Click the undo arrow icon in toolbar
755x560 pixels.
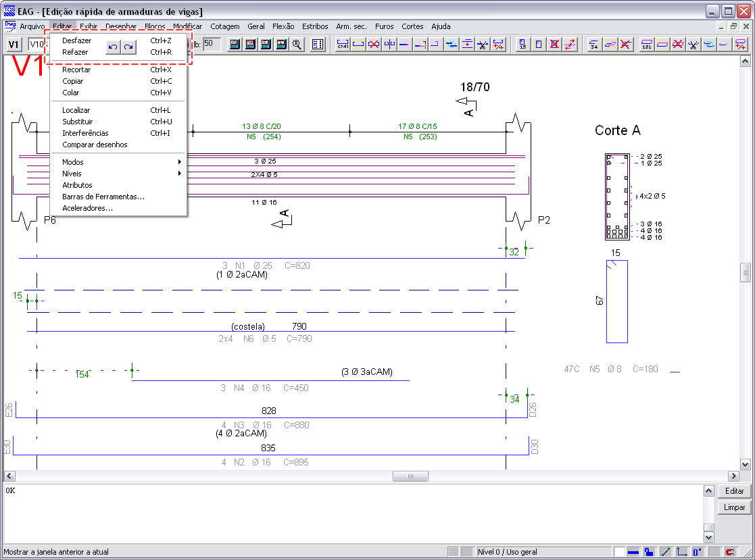point(113,47)
